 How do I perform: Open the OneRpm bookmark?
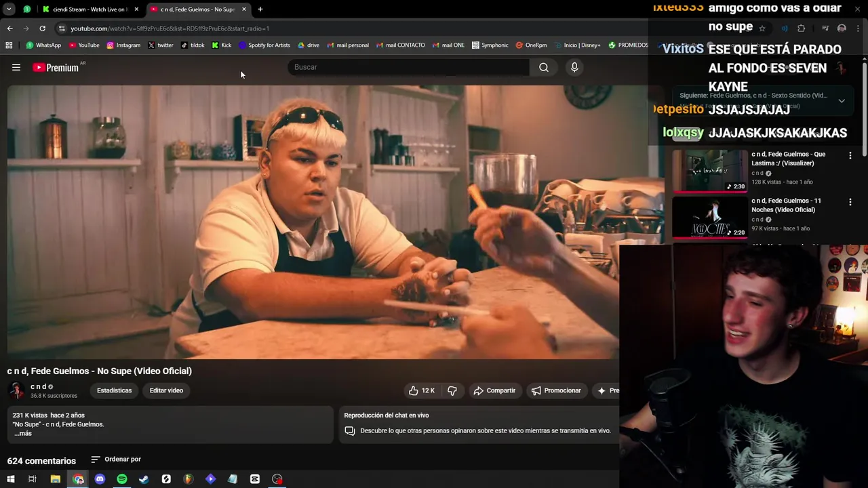pos(531,45)
